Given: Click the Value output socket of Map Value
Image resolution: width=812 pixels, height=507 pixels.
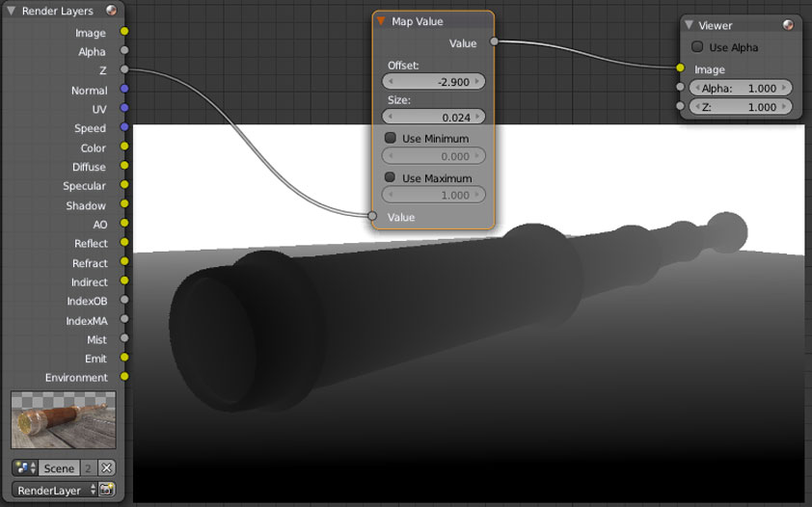Looking at the screenshot, I should click(x=494, y=42).
